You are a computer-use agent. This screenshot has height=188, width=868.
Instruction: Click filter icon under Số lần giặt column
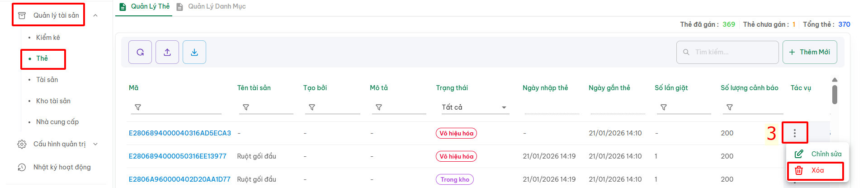tap(664, 107)
